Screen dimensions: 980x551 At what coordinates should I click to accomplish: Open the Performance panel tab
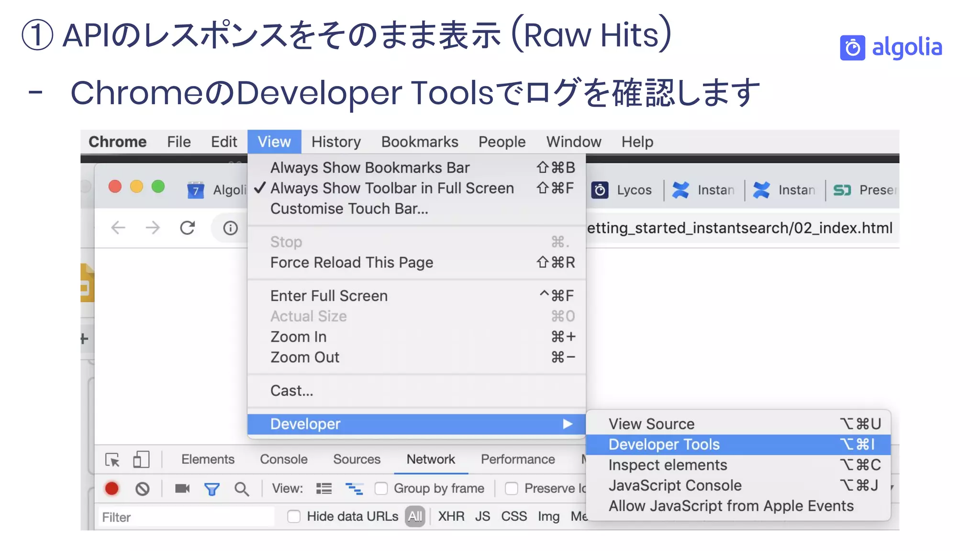click(518, 460)
